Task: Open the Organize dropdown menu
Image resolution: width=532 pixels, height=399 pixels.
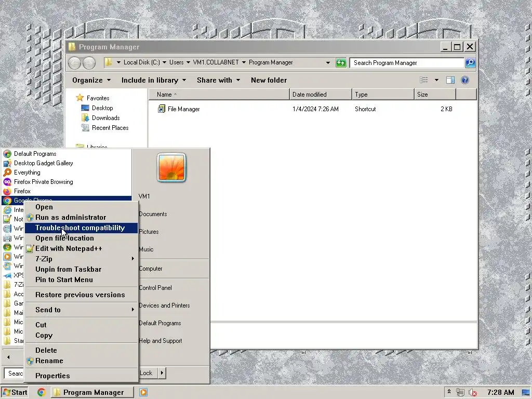Action: pyautogui.click(x=91, y=80)
